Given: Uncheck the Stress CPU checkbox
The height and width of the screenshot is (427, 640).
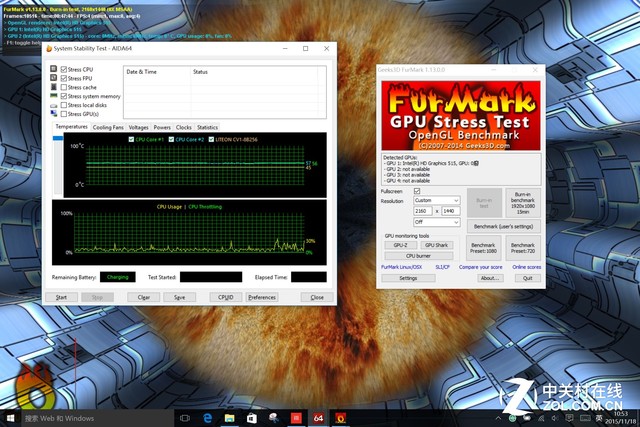Looking at the screenshot, I should coord(65,69).
